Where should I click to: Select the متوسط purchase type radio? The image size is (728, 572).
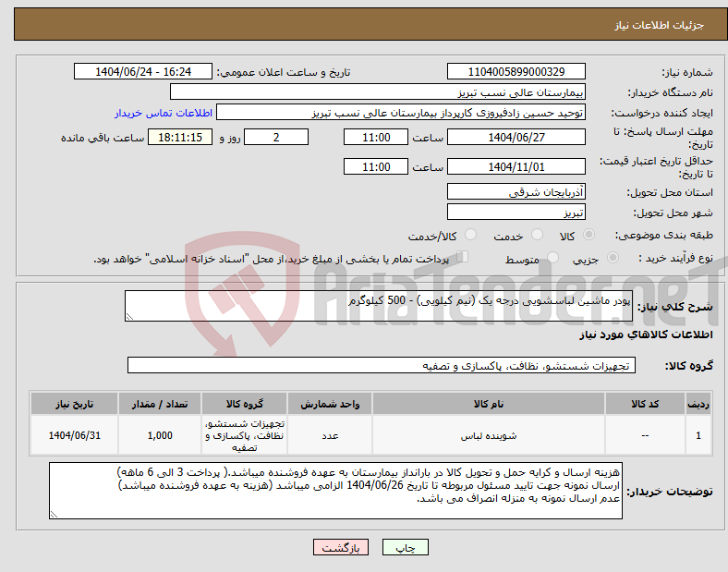553,257
